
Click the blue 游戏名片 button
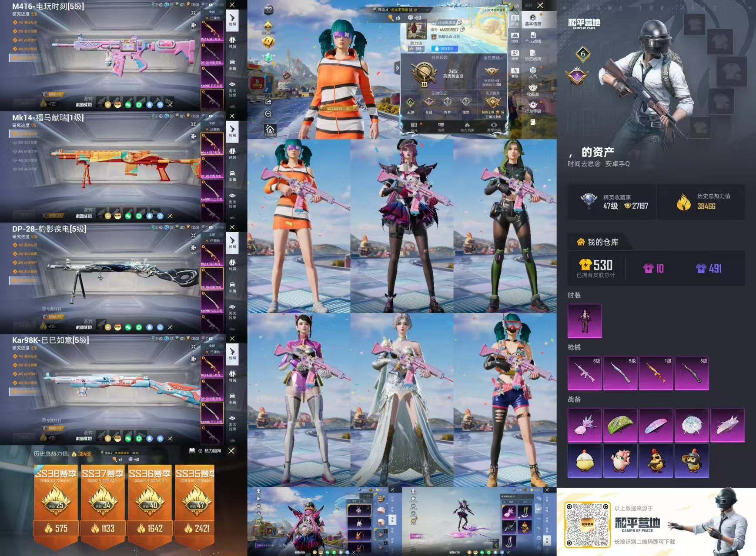click(444, 49)
